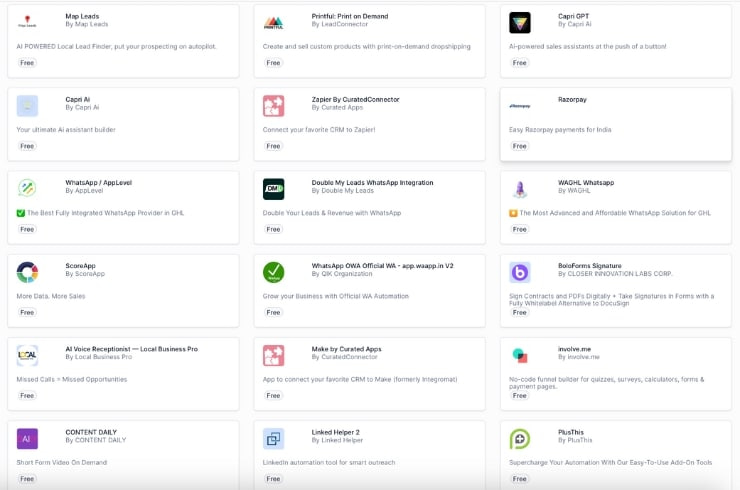Click 'By LeadConnector' author text
740x490 pixels.
tap(340, 24)
